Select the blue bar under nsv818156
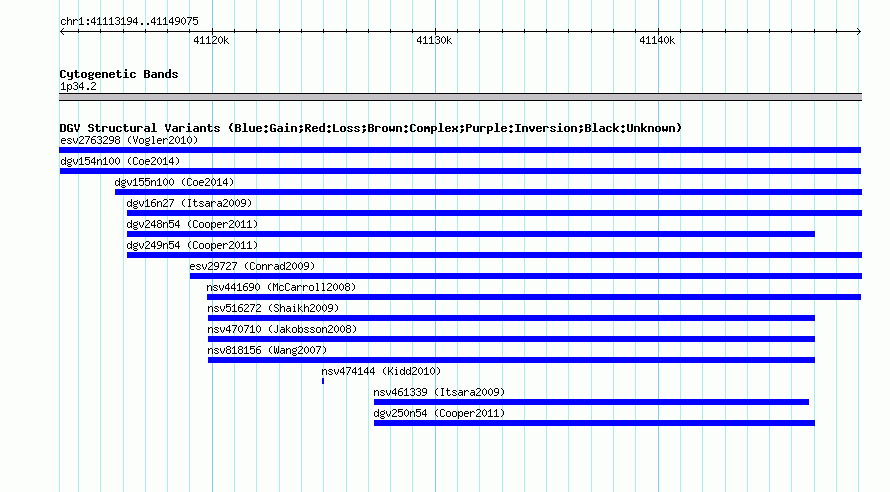This screenshot has width=890, height=492. coord(511,360)
